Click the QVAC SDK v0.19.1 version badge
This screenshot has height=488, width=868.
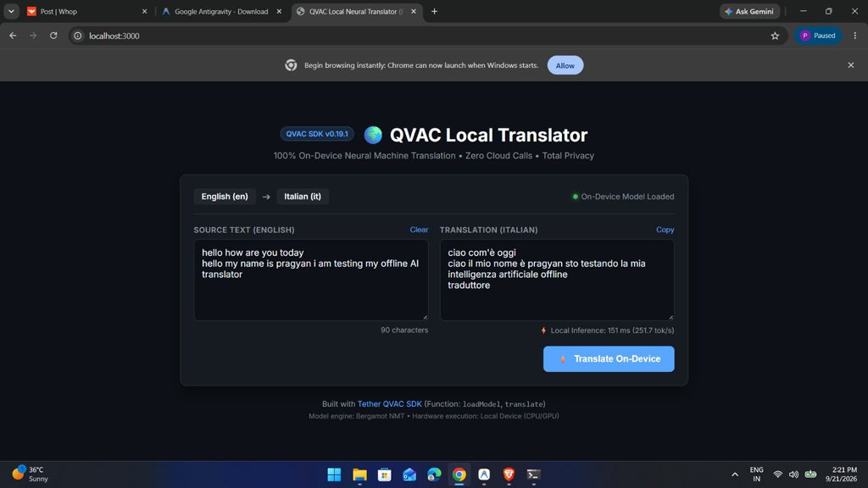317,134
